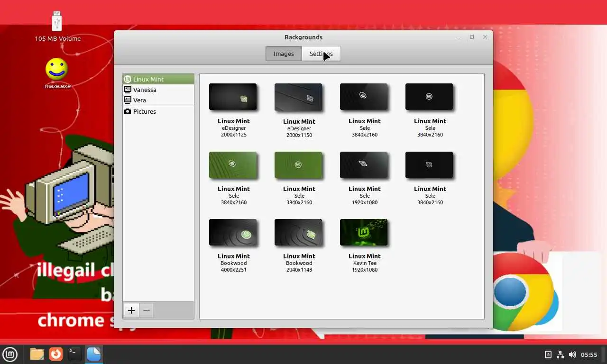Minimize the Backgrounds window
Screen dimensions: 607x364
[459, 37]
